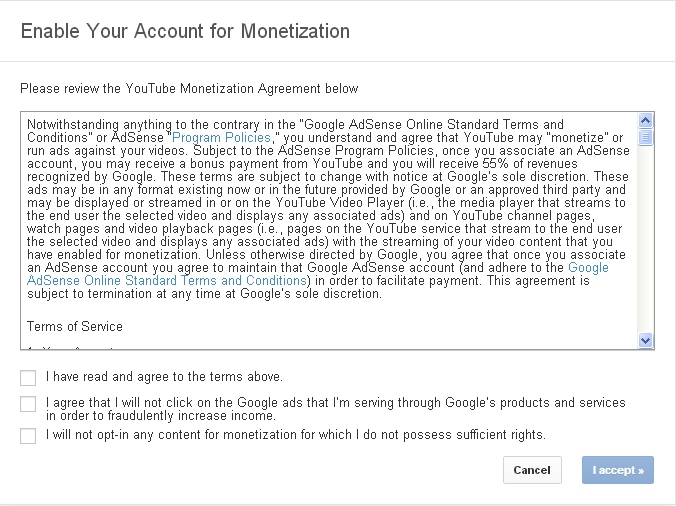
Task: Click the agreement scrollbar thumb
Action: (645, 137)
